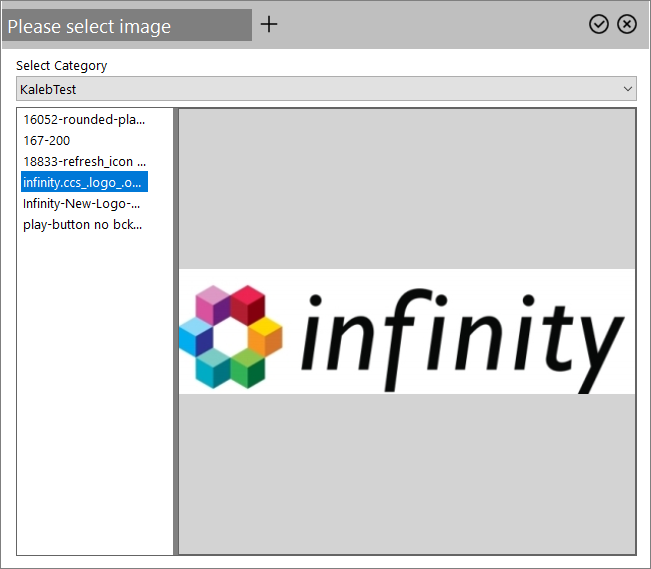This screenshot has width=651, height=569.
Task: Click the plus icon to add image
Action: (x=269, y=24)
